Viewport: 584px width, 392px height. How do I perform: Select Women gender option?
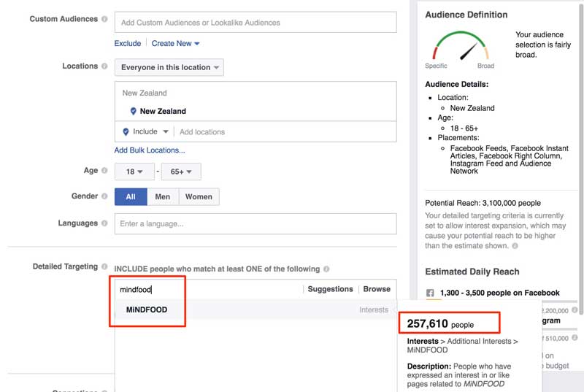coord(199,196)
